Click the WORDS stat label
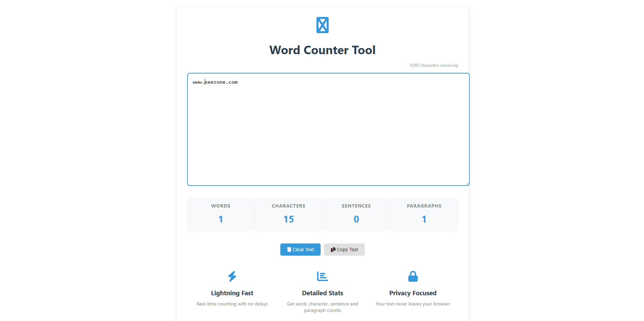Image resolution: width=644 pixels, height=321 pixels. (221, 206)
